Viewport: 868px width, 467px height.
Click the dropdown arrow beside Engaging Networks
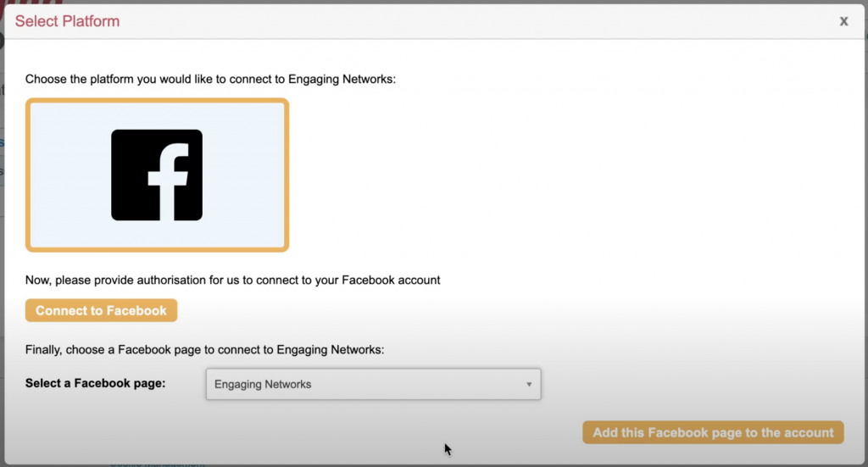pyautogui.click(x=529, y=384)
